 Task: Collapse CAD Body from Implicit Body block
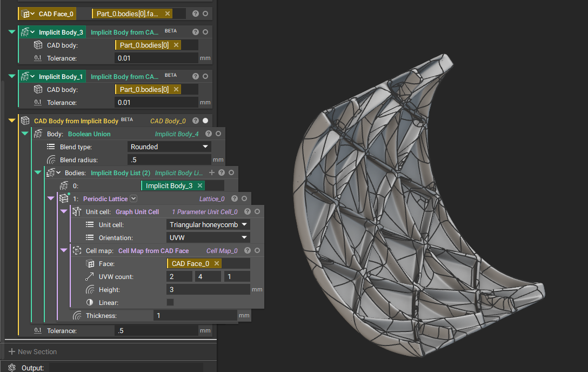tap(12, 121)
